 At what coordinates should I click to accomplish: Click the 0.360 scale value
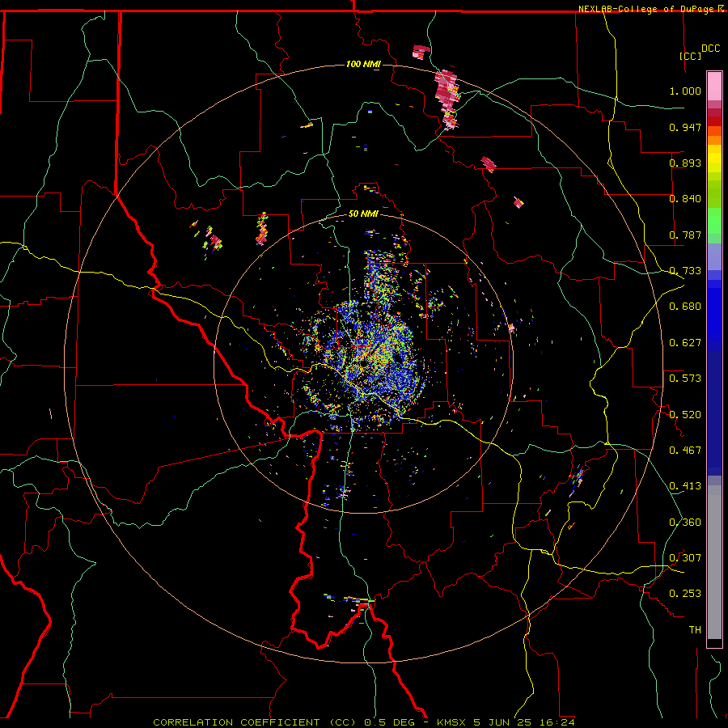point(685,522)
